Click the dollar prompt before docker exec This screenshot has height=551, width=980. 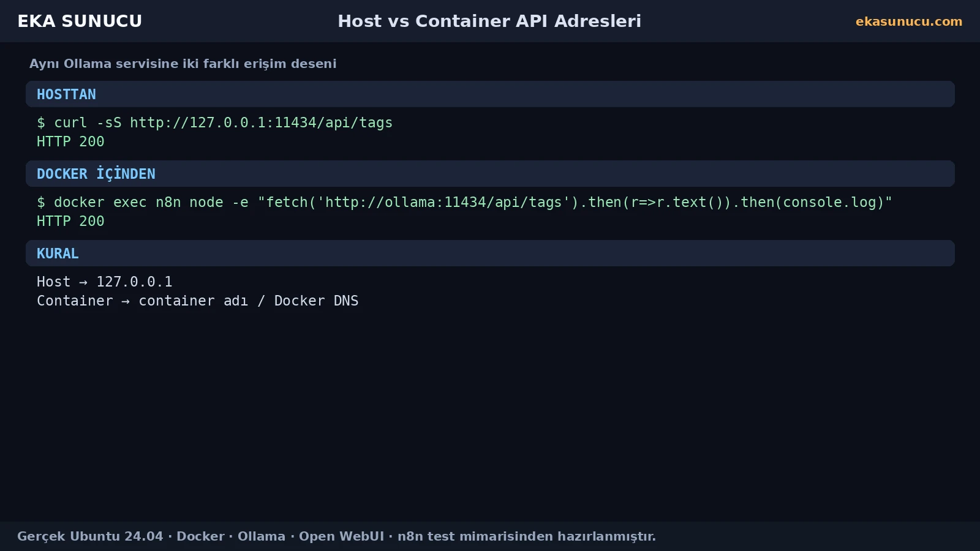click(x=41, y=202)
